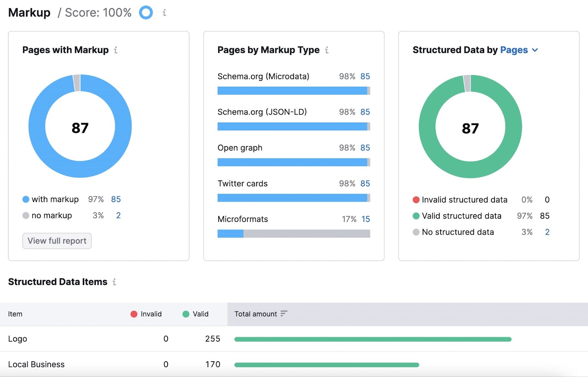Screen dimensions: 588x377
Task: Expand the Structured Data by Pages dropdown
Action: 535,50
